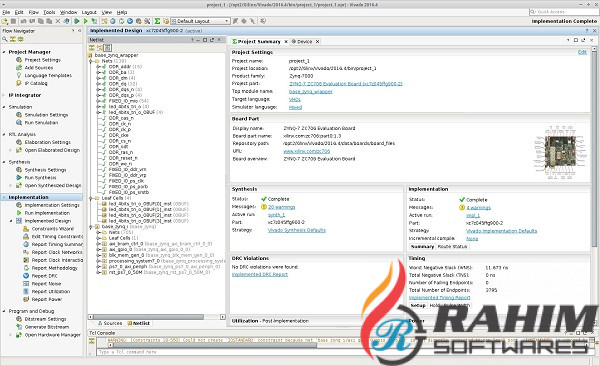This screenshot has width=600, height=366.
Task: Collapse the Program and Debug section
Action: click(4, 311)
